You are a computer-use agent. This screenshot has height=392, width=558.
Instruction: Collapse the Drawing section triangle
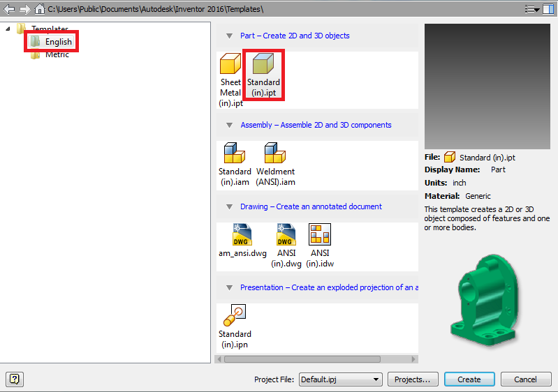230,207
